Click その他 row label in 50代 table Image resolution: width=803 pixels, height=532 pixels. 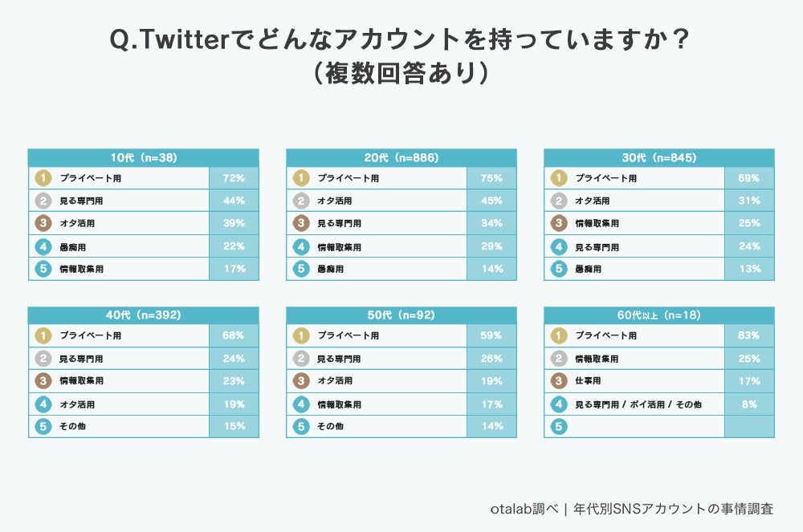(331, 427)
